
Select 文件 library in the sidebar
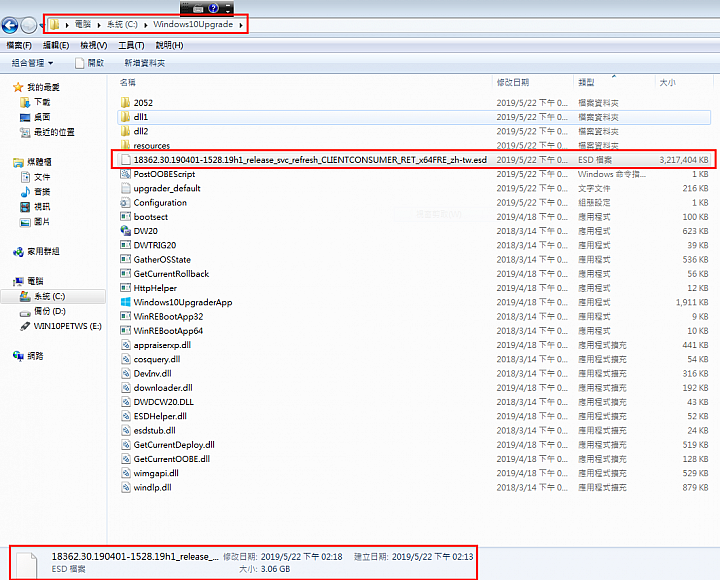[x=42, y=177]
